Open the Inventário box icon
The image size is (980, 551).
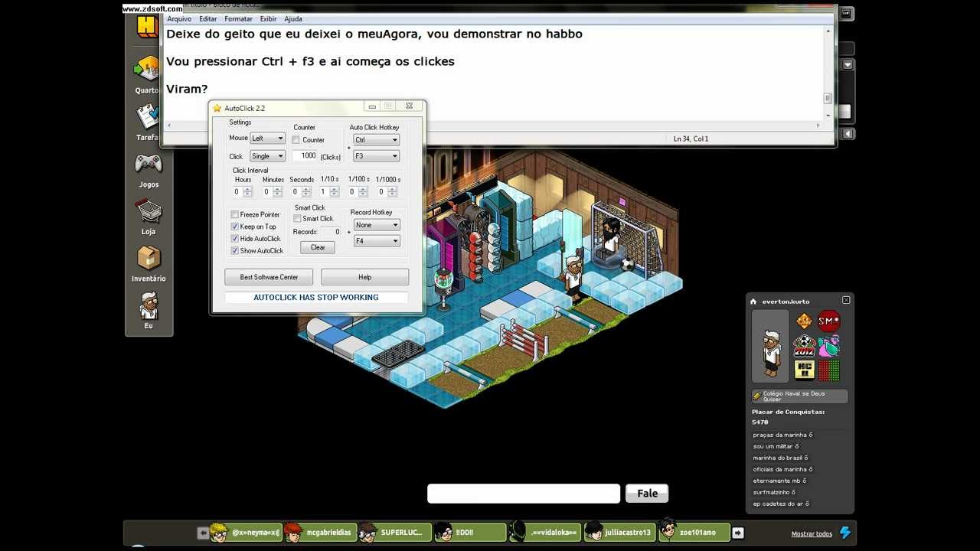(148, 259)
